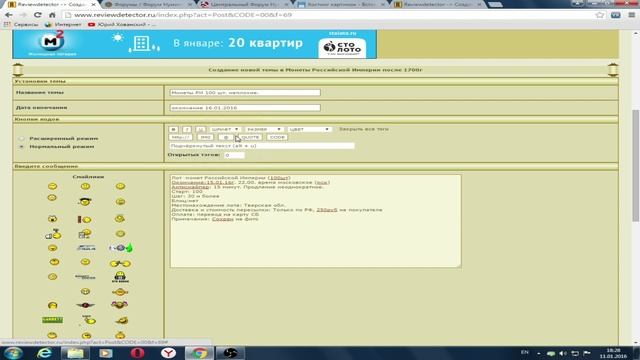
Task: Reload the page with the refresh icon
Action: pyautogui.click(x=38, y=15)
